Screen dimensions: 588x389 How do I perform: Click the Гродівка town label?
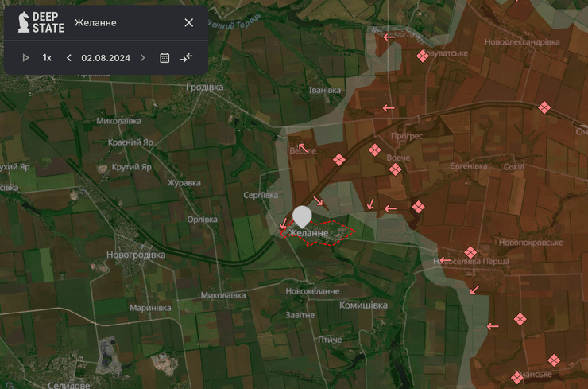pyautogui.click(x=204, y=88)
